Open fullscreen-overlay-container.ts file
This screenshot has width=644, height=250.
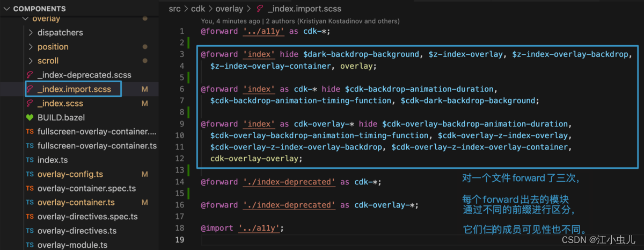97,146
